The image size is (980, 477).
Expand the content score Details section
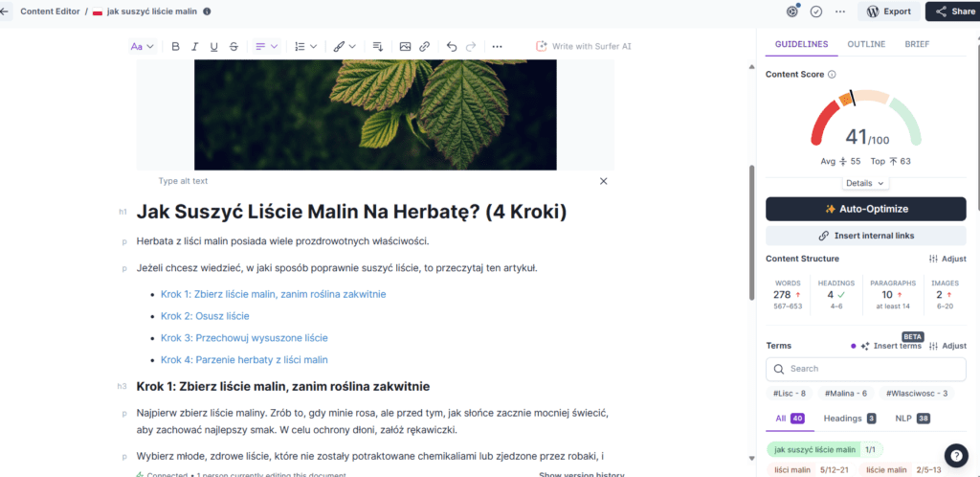pos(865,183)
